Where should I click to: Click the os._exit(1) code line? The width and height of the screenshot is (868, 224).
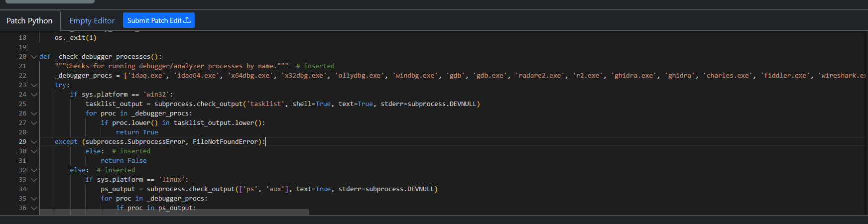76,38
